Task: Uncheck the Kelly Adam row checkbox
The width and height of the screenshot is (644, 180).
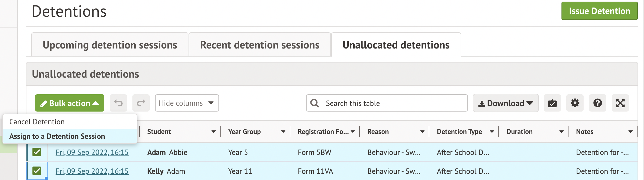Action: point(37,171)
